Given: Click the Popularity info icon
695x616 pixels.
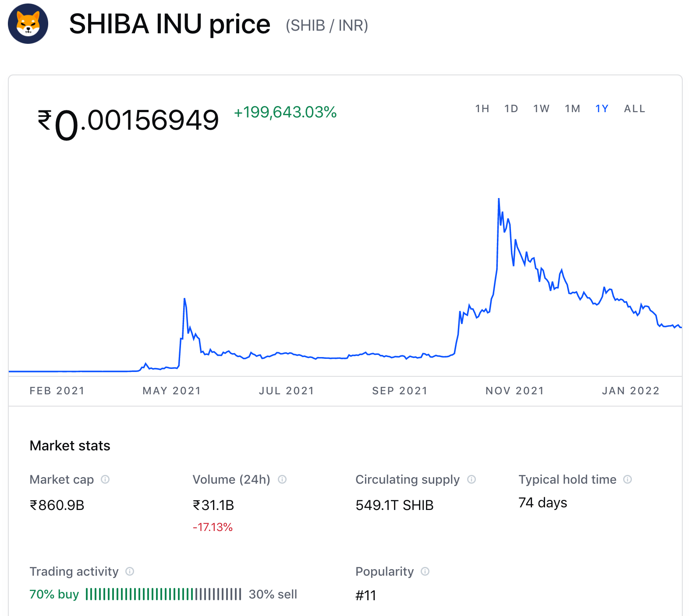Looking at the screenshot, I should (425, 571).
